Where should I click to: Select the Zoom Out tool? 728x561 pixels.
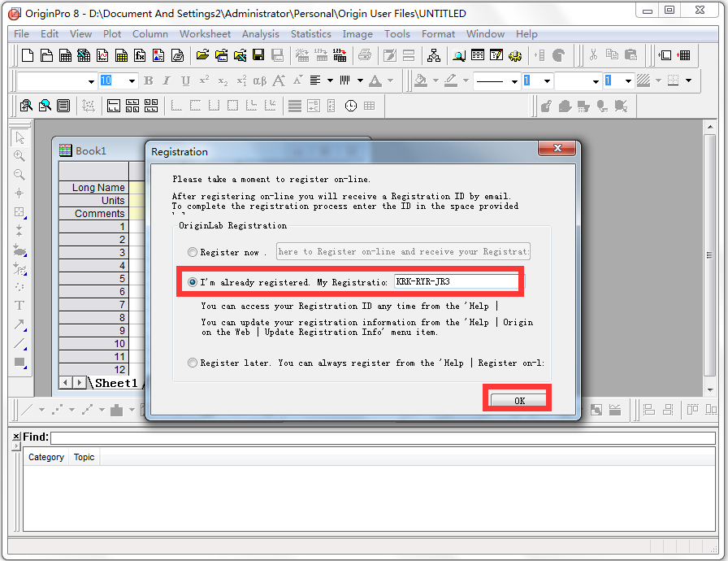(19, 175)
